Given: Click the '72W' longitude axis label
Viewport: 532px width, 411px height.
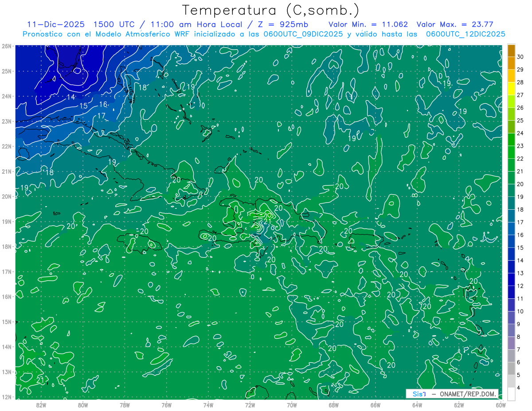Looking at the screenshot, I should [x=250, y=405].
